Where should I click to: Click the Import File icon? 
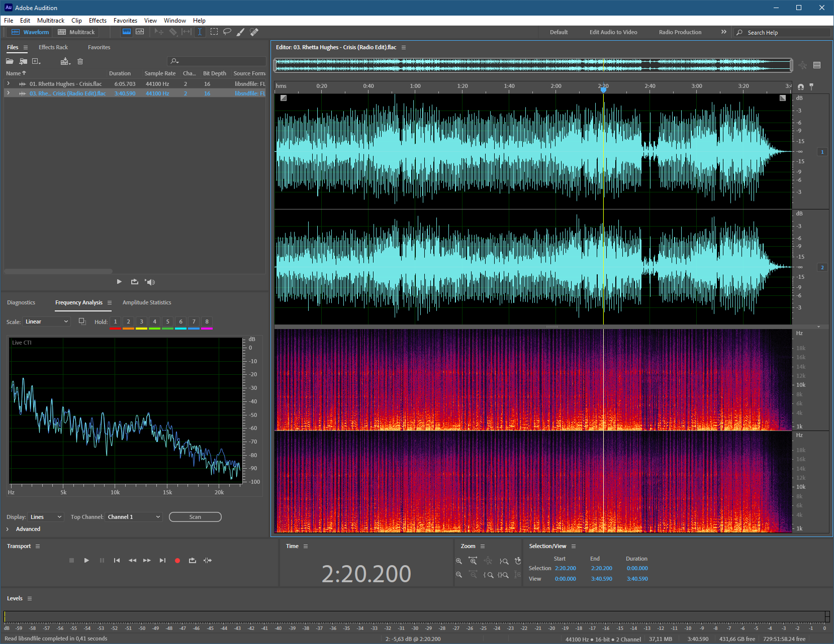[x=23, y=61]
